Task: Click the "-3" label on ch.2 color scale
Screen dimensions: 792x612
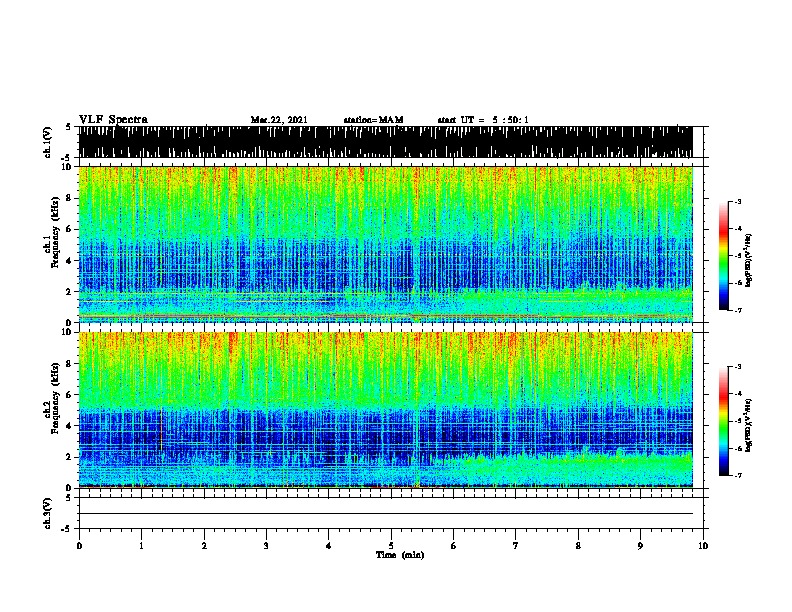Action: pos(738,367)
